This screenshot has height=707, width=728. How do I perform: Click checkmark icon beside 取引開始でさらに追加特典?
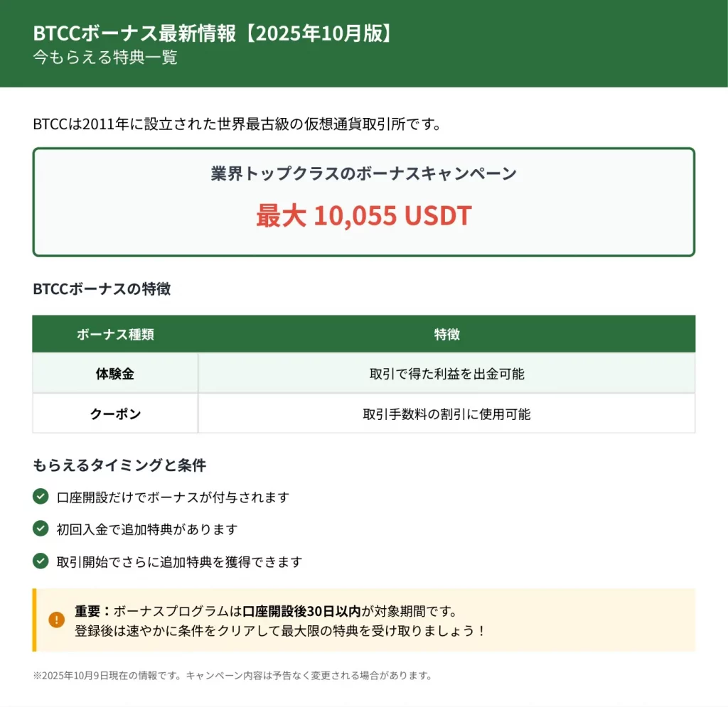41,561
